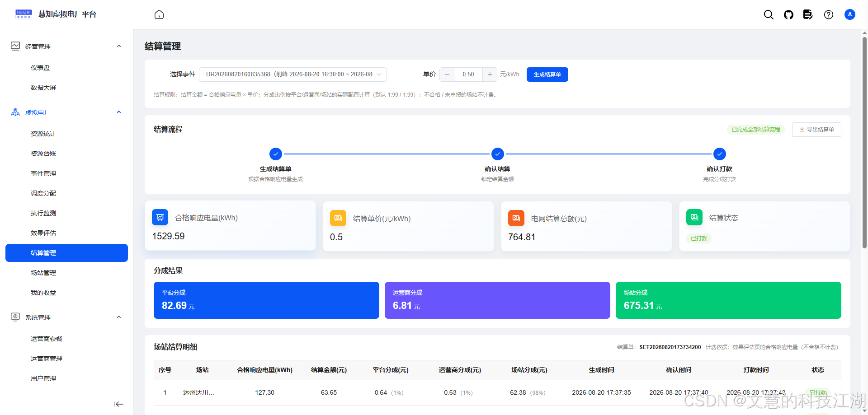The height and width of the screenshot is (415, 868).
Task: Decrease unit price with minus button
Action: tap(447, 75)
